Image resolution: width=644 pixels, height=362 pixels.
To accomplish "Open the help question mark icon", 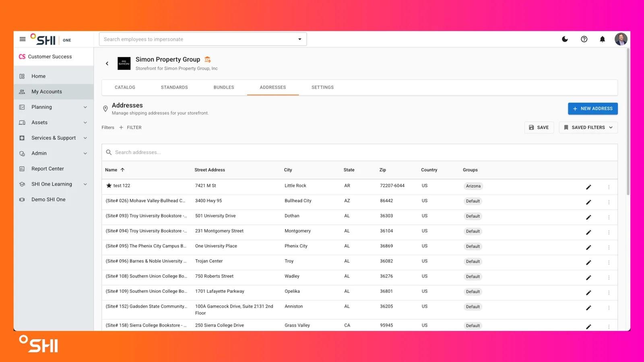I will pyautogui.click(x=584, y=39).
